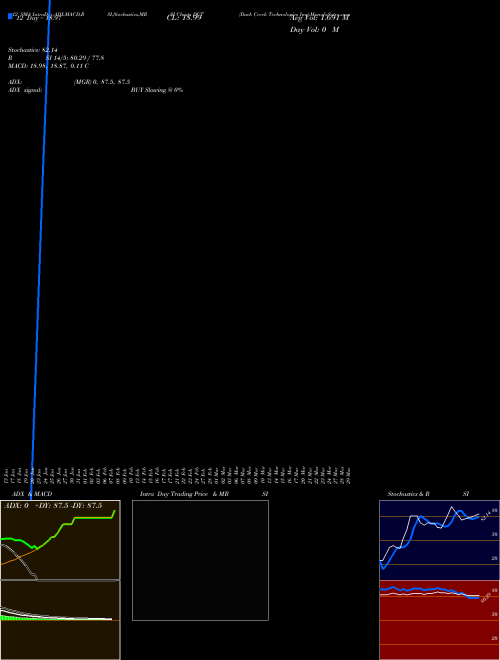Select the 'MACD: 18.98, 18.87, 0.11 C' line
Viewport: 500px width, 660px height.
point(48,66)
